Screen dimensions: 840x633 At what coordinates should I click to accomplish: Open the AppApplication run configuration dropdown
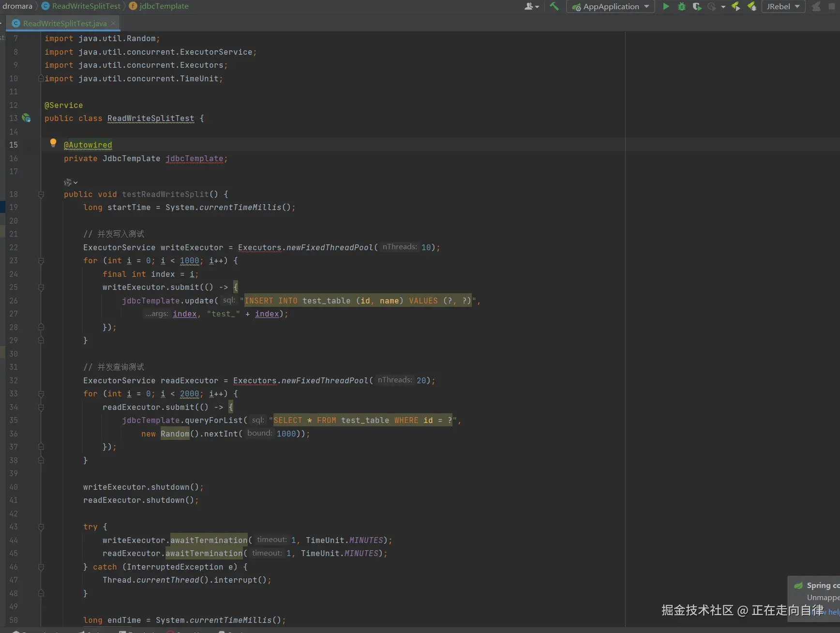(611, 6)
